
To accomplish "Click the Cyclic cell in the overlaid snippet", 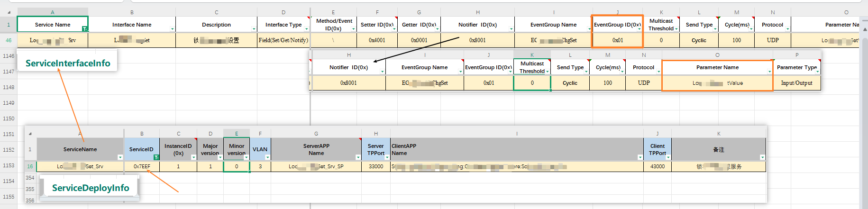I will click(570, 83).
